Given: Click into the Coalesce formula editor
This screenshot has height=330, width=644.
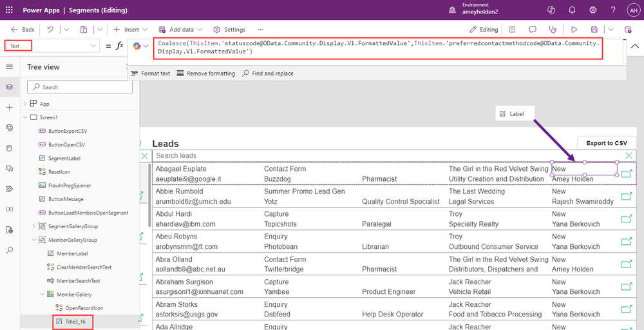Looking at the screenshot, I should [x=378, y=48].
